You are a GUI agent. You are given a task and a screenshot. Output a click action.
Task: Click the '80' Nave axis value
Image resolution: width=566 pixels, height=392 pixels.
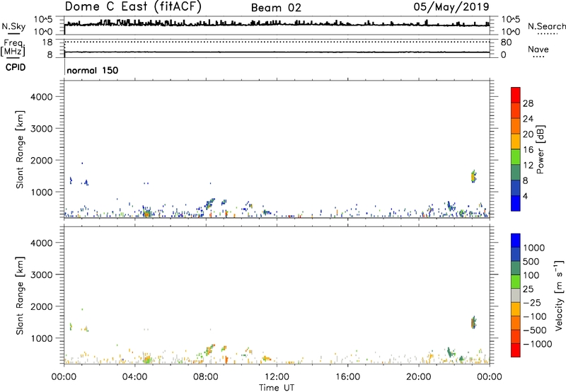point(506,42)
